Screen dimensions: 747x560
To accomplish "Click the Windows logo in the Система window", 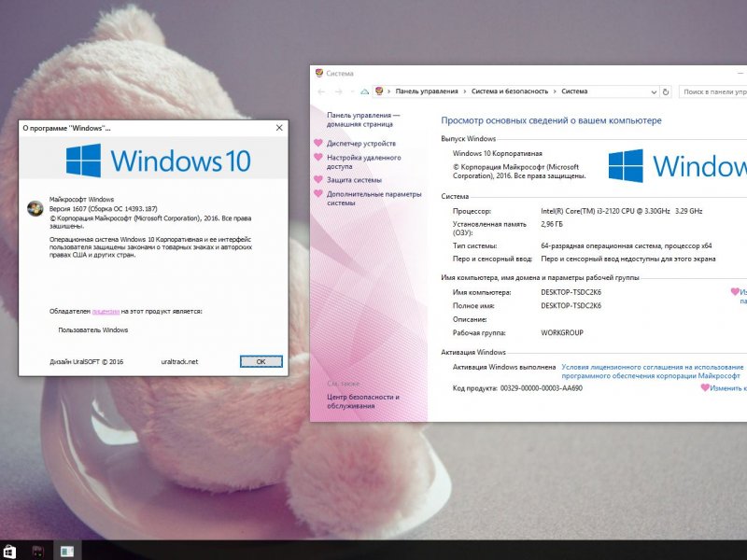I will pos(626,166).
